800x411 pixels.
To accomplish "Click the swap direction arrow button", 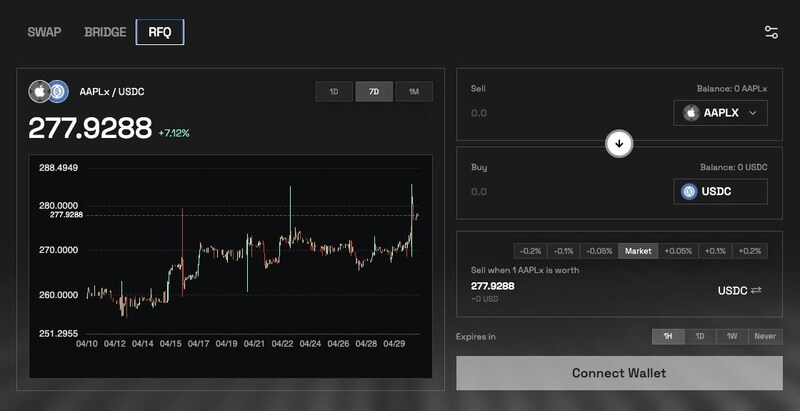I will (619, 144).
